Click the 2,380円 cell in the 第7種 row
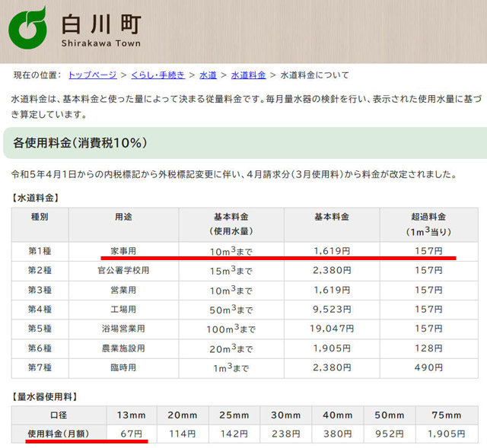This screenshot has height=448, width=487. pyautogui.click(x=332, y=367)
